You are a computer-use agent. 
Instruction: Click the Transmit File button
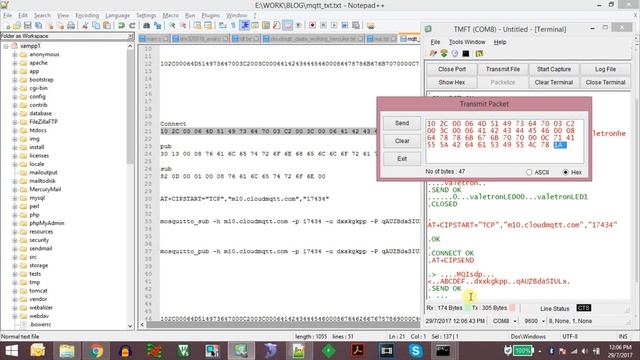click(x=503, y=69)
